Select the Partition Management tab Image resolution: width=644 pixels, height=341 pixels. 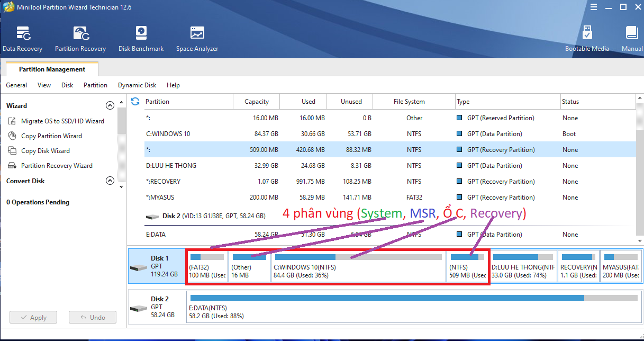tap(52, 69)
